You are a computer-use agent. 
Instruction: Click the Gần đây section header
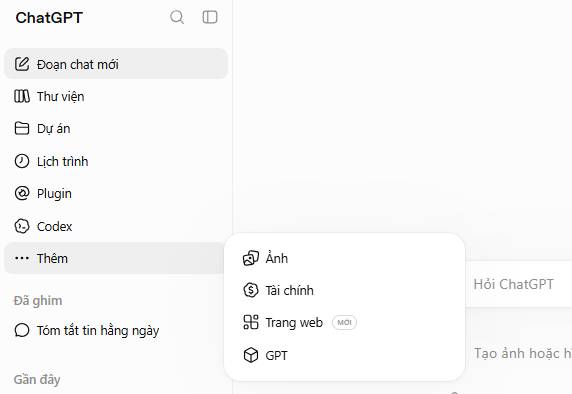point(37,379)
